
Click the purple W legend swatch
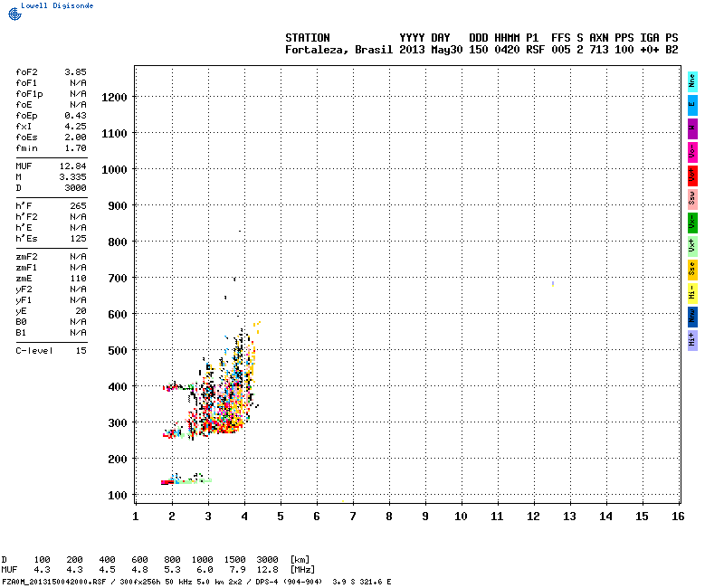692,128
